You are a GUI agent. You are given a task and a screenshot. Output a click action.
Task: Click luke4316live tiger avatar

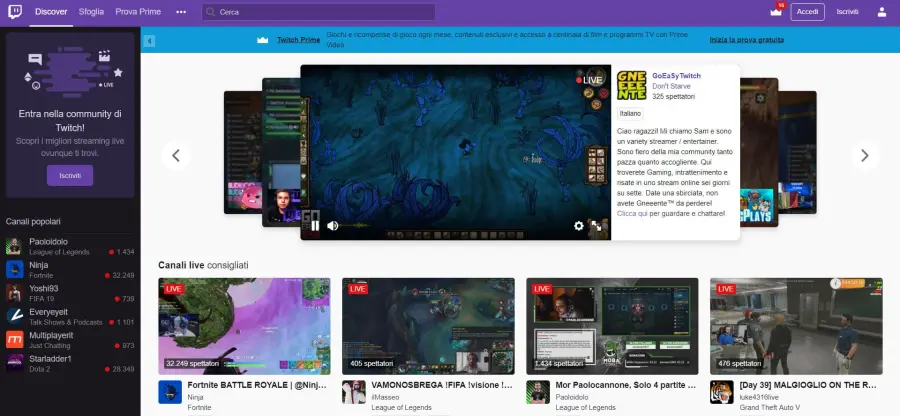721,392
